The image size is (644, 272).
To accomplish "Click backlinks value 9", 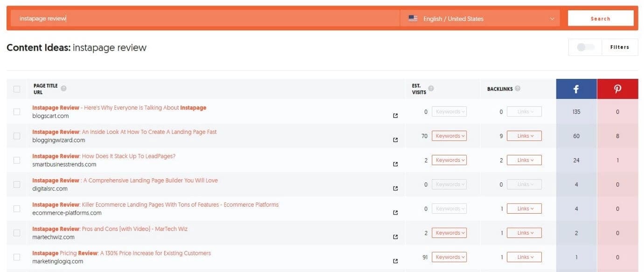I will point(501,136).
